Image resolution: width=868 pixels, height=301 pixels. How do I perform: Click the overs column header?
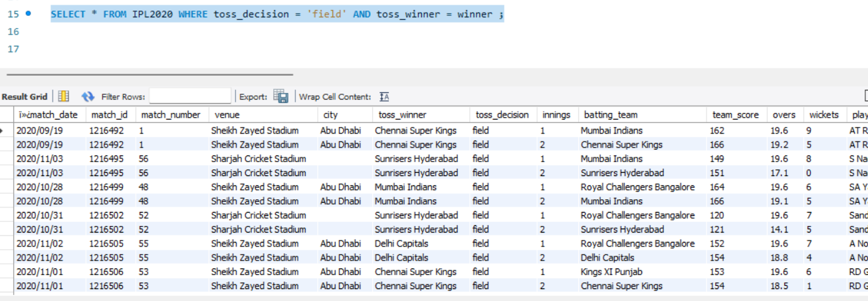point(785,115)
